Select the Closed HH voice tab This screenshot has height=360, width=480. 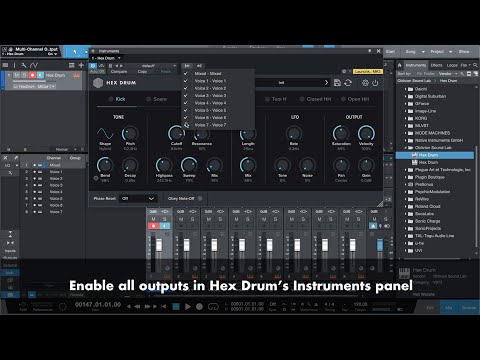pos(315,99)
